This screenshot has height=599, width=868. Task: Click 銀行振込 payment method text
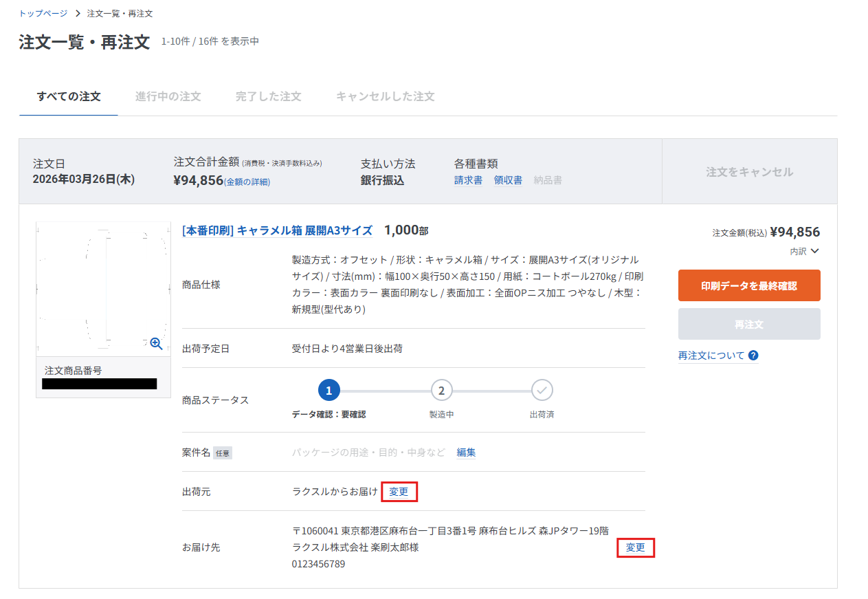(382, 180)
